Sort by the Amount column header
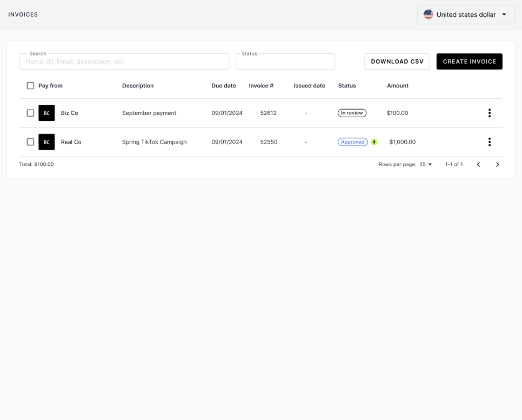Screen dimensions: 522x420 [x=397, y=85]
